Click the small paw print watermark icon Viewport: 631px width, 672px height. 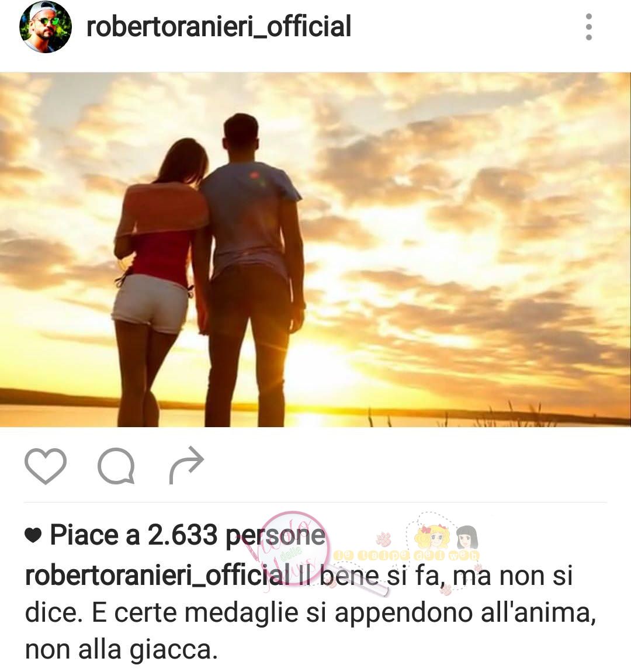coord(384,539)
